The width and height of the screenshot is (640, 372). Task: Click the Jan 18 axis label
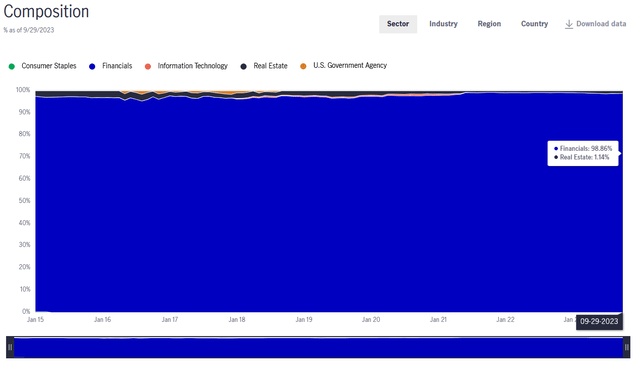click(237, 320)
